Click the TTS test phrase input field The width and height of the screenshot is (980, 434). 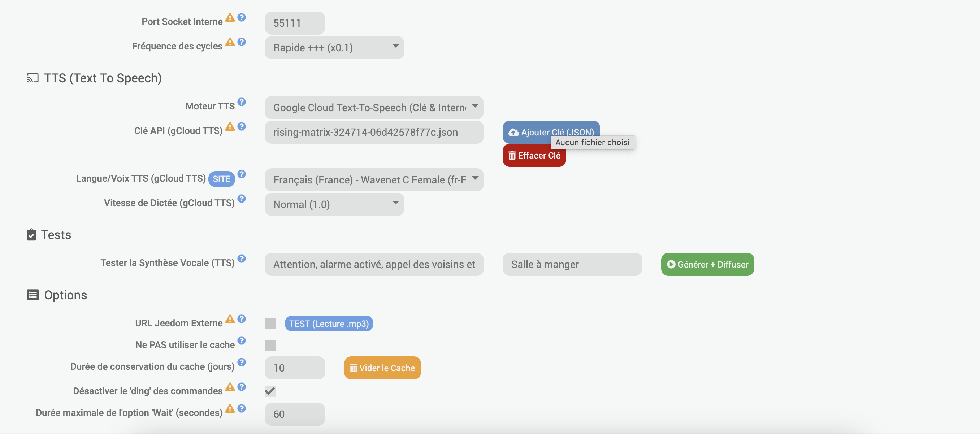tap(374, 264)
